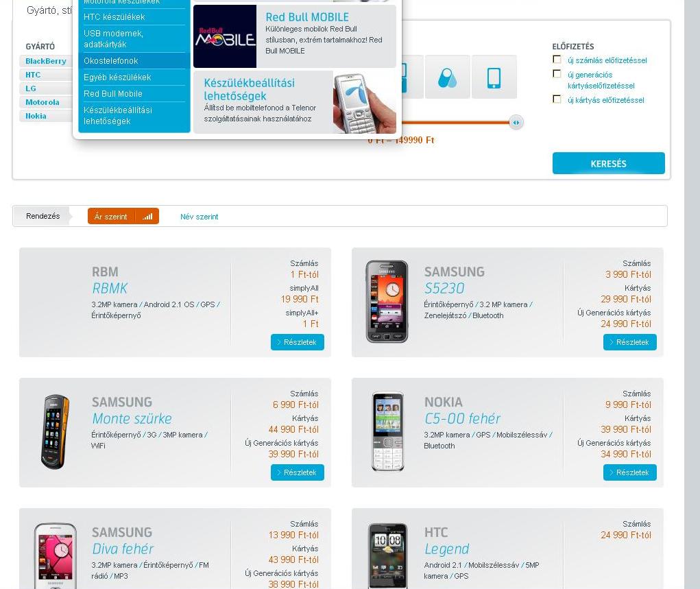Filter by BlackBerry manufacturer
The image size is (700, 589).
tap(46, 61)
